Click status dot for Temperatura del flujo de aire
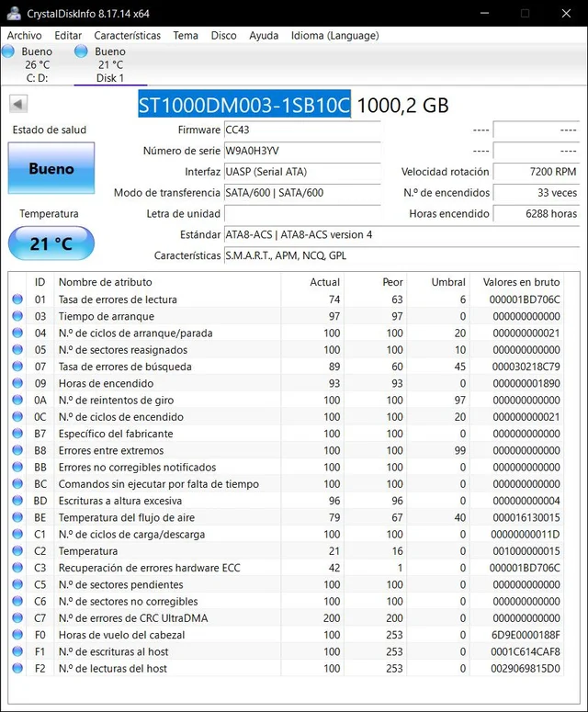The height and width of the screenshot is (712, 588). 17,517
